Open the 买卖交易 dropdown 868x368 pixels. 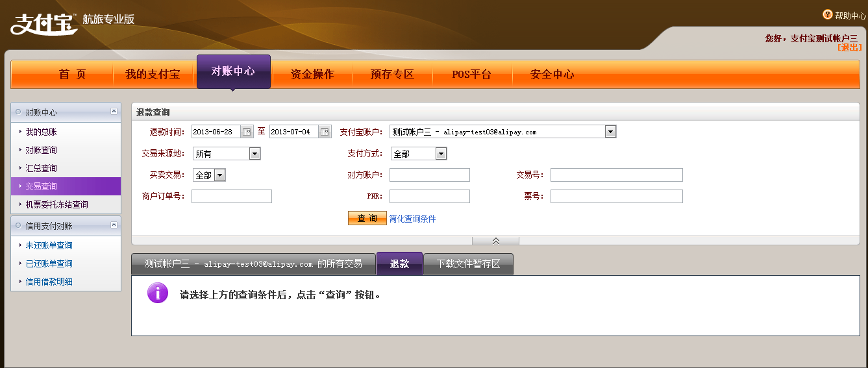tap(219, 175)
